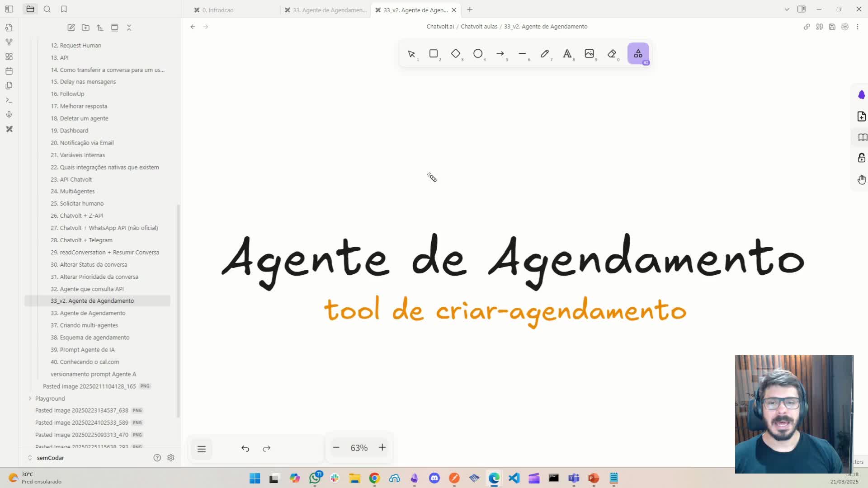The image size is (868, 488).
Task: Select the Ellipse tool
Action: tap(478, 54)
